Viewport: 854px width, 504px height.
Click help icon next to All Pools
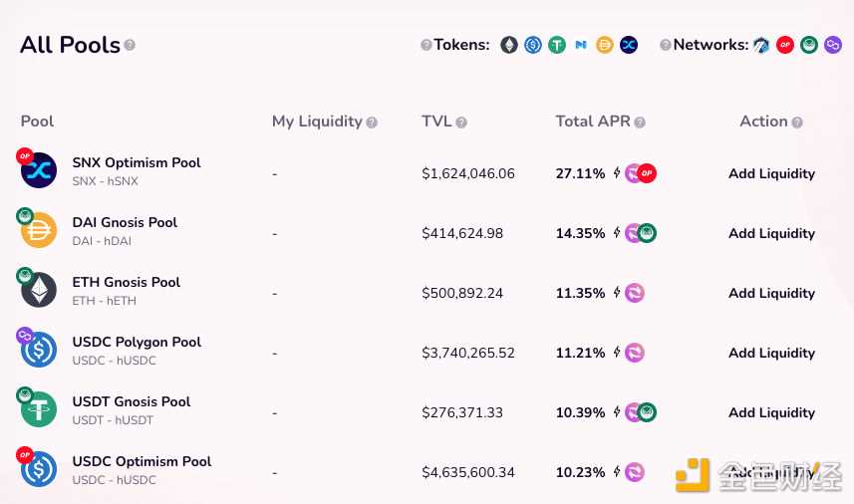pos(130,45)
